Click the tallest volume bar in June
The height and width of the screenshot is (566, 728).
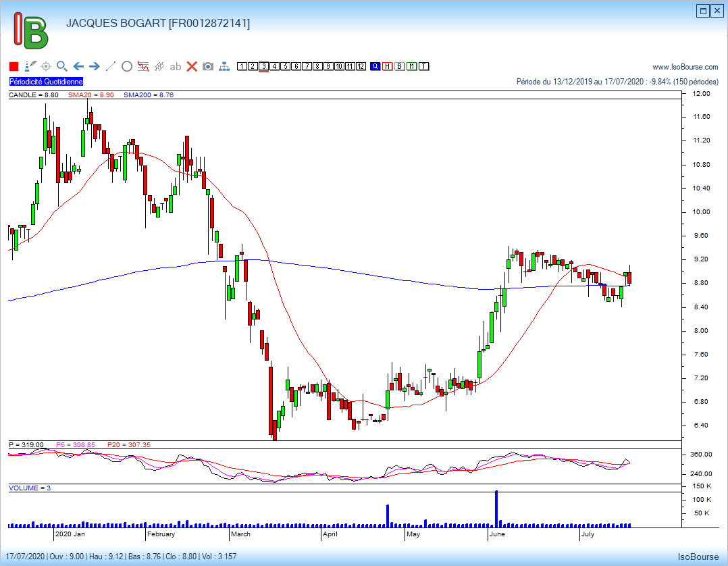coord(496,509)
